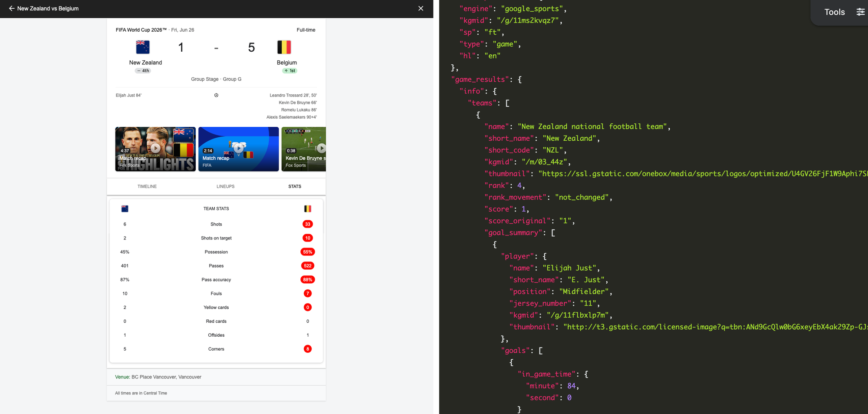Select the Stats tab
Image resolution: width=868 pixels, height=414 pixels.
coord(295,186)
